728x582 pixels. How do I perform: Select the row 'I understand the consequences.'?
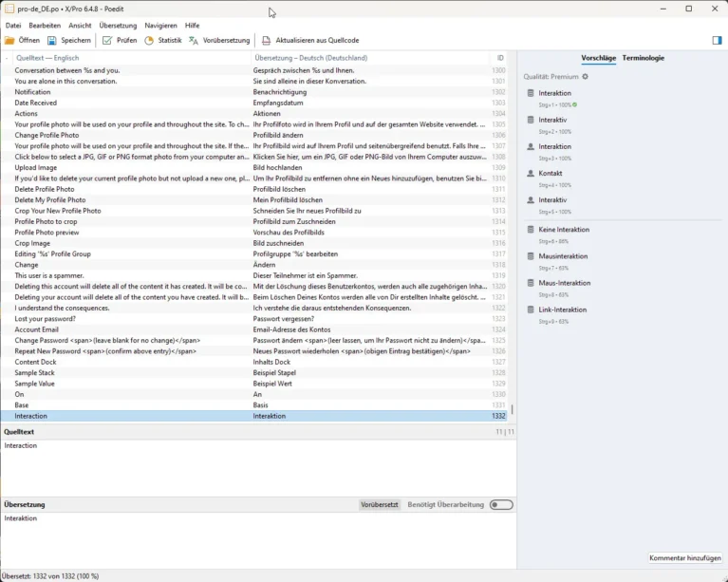pyautogui.click(x=254, y=308)
